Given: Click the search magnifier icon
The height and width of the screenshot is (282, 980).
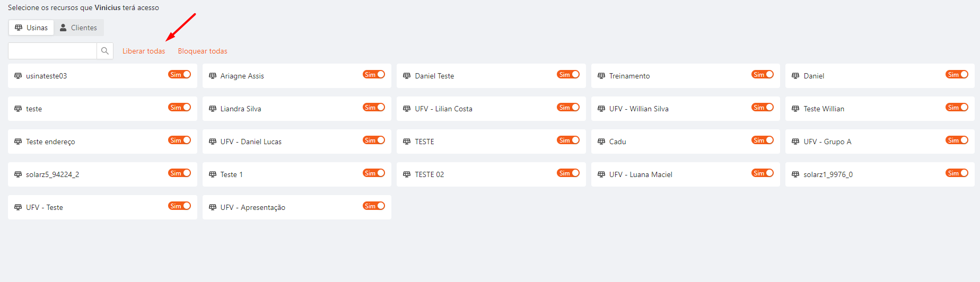Looking at the screenshot, I should [105, 51].
